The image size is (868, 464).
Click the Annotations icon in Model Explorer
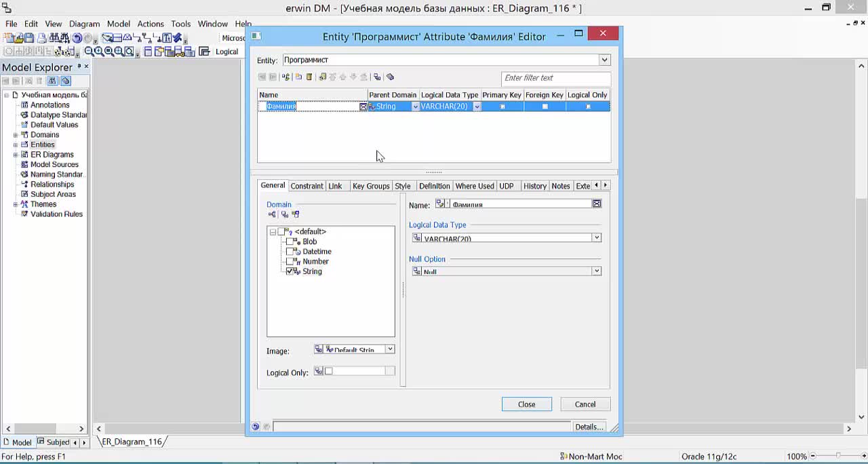click(24, 105)
